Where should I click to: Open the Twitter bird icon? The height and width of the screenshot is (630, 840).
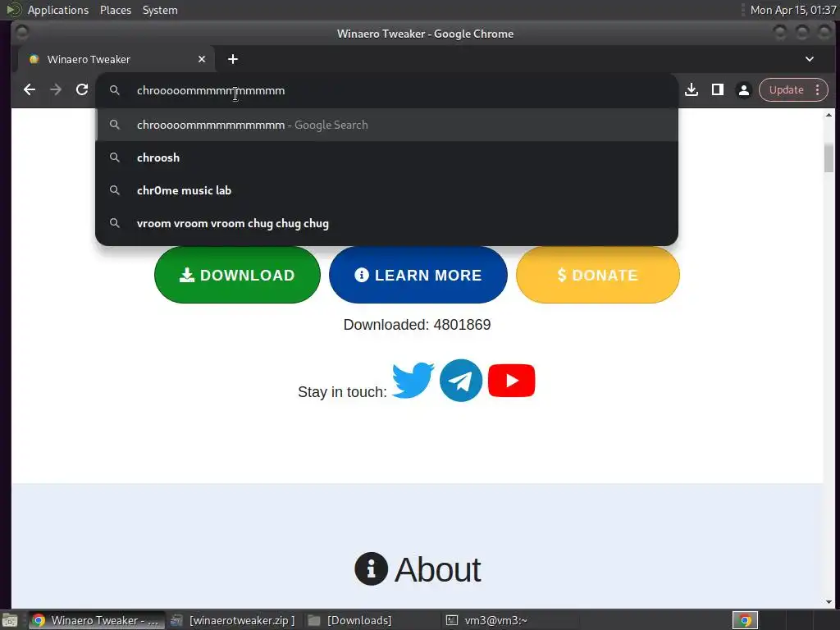pyautogui.click(x=413, y=381)
